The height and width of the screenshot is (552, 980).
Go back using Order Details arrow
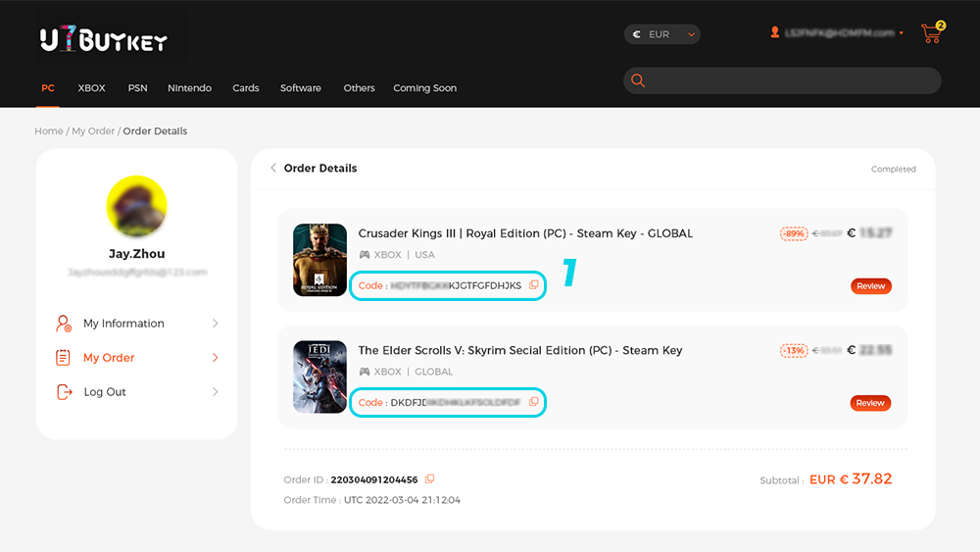pos(273,168)
